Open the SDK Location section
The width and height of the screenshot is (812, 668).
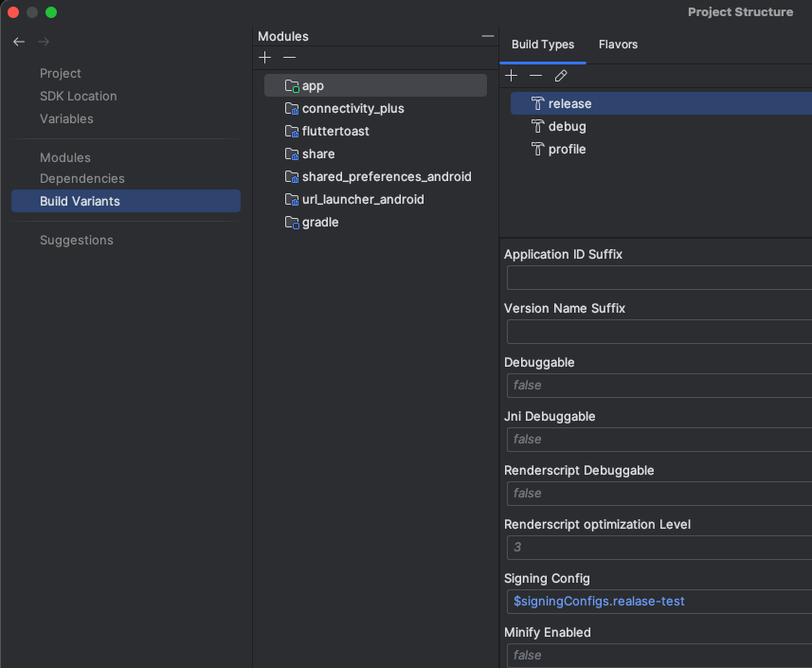coord(79,96)
